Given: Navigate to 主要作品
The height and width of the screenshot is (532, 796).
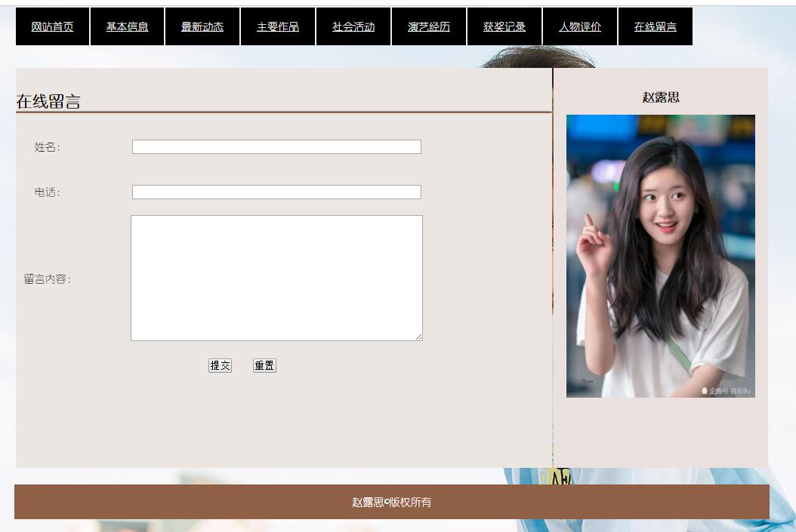Looking at the screenshot, I should pos(278,26).
